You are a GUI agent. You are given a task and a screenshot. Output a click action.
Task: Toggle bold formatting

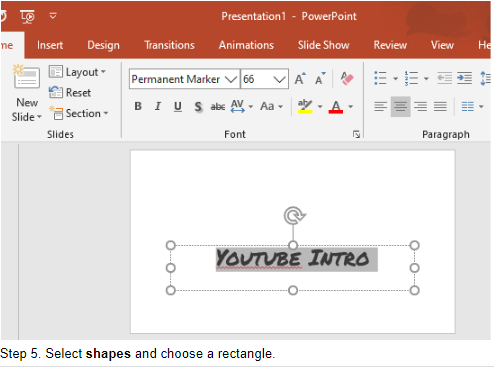(x=138, y=106)
